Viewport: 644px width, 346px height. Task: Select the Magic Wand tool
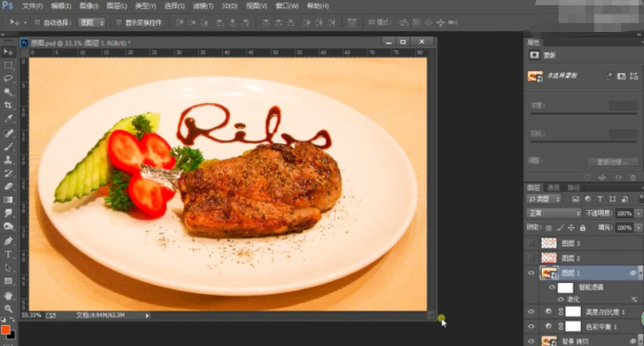(x=8, y=92)
